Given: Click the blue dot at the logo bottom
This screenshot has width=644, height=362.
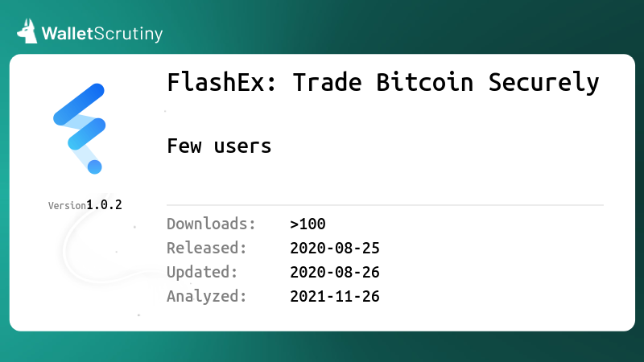Looking at the screenshot, I should [94, 167].
